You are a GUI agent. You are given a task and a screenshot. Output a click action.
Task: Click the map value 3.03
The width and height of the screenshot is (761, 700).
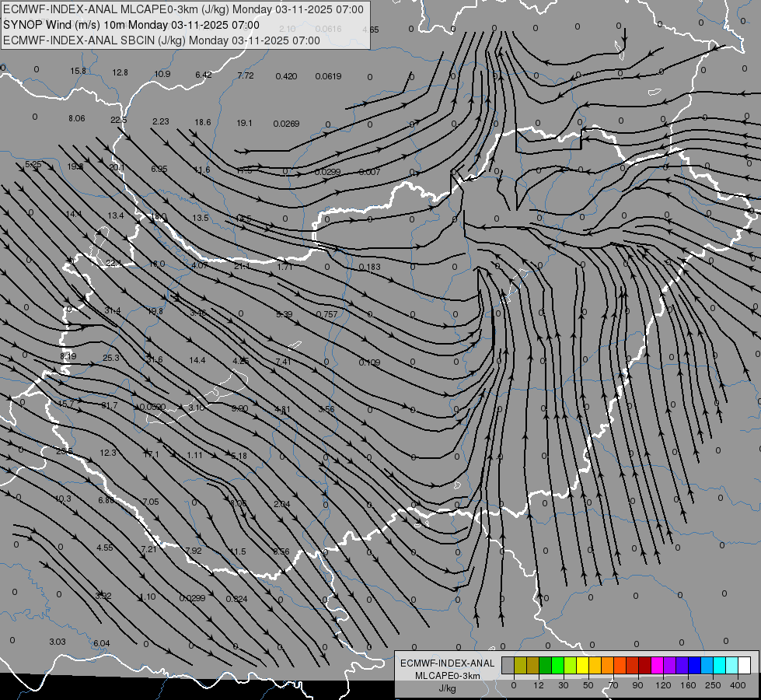point(58,642)
